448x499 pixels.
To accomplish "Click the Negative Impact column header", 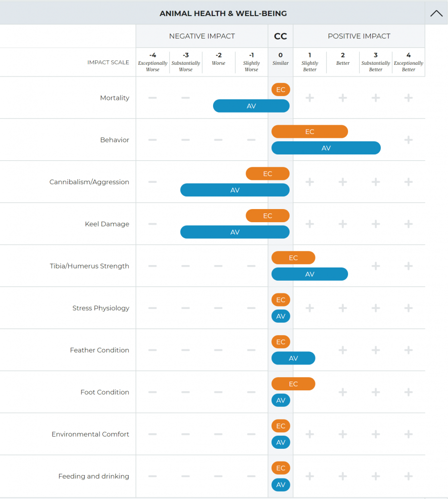I will click(x=202, y=36).
